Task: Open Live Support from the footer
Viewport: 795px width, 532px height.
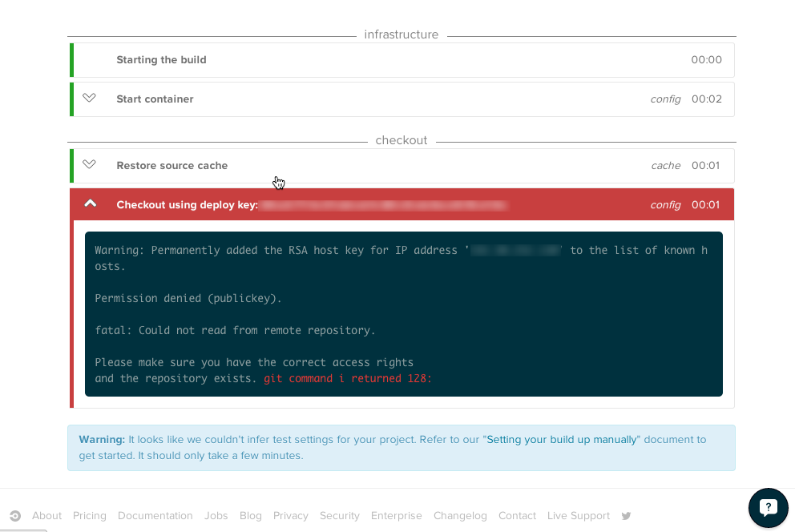Action: (x=579, y=516)
